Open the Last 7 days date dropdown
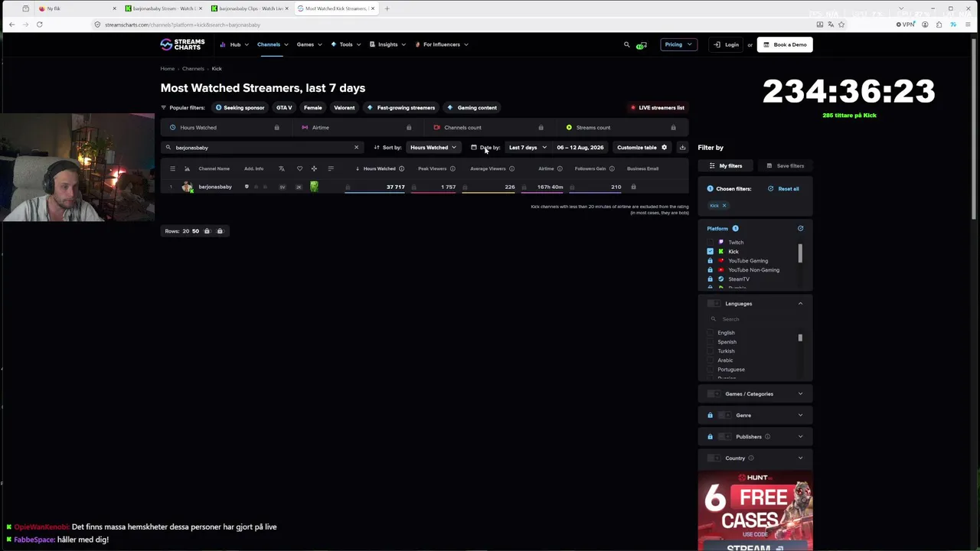Viewport: 980px width, 551px height. click(x=528, y=147)
